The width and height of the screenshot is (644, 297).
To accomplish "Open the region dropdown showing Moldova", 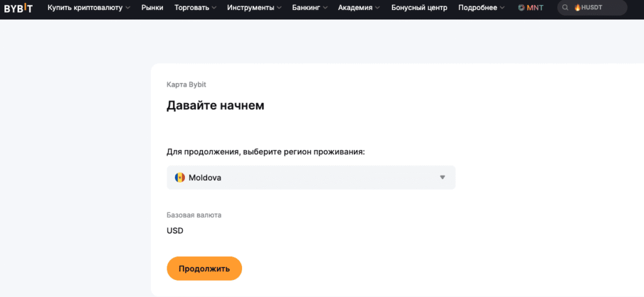I will (x=311, y=178).
